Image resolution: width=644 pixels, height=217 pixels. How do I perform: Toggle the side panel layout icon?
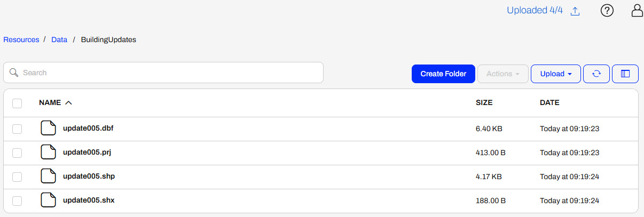(625, 74)
